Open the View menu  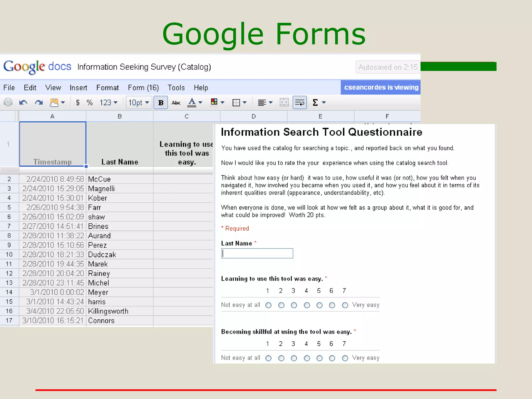[53, 88]
